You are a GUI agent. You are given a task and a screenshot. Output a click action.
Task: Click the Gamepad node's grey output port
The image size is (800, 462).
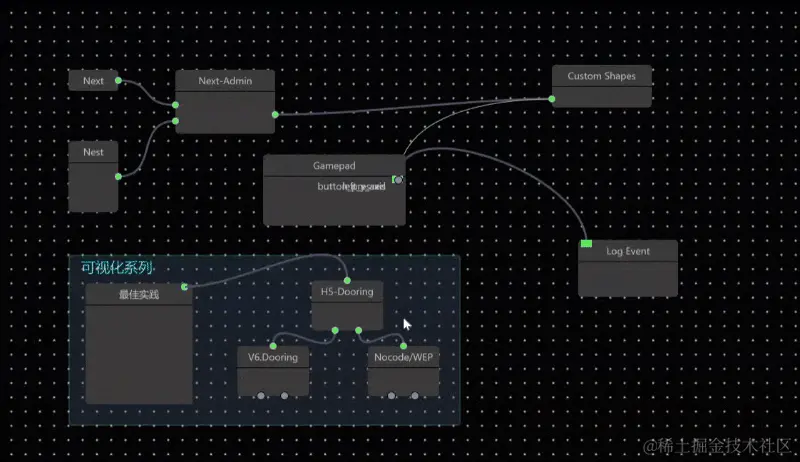click(398, 179)
